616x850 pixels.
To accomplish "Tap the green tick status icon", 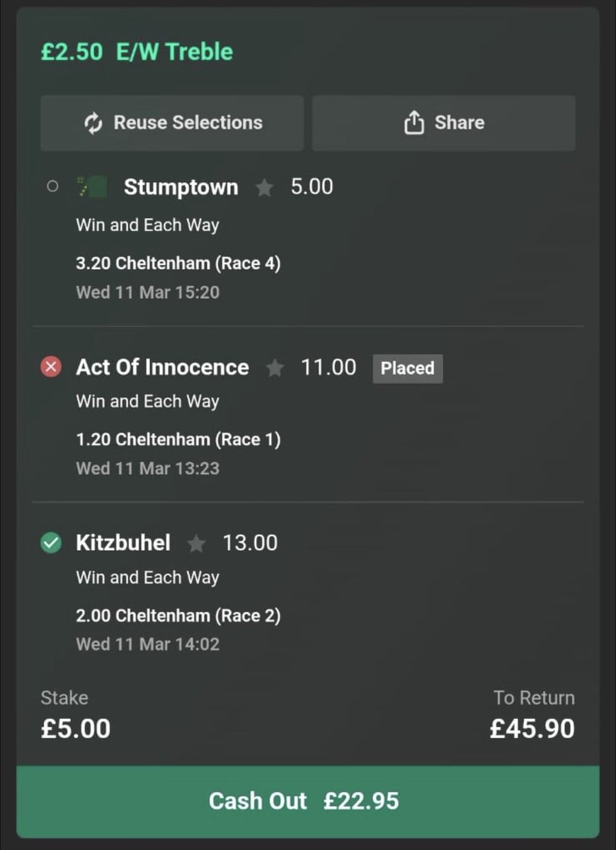I will (x=51, y=543).
